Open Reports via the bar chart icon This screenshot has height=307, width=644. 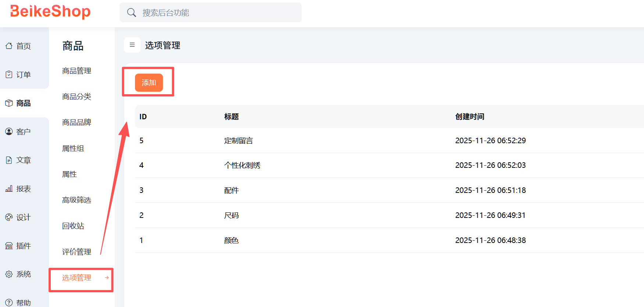click(x=9, y=189)
